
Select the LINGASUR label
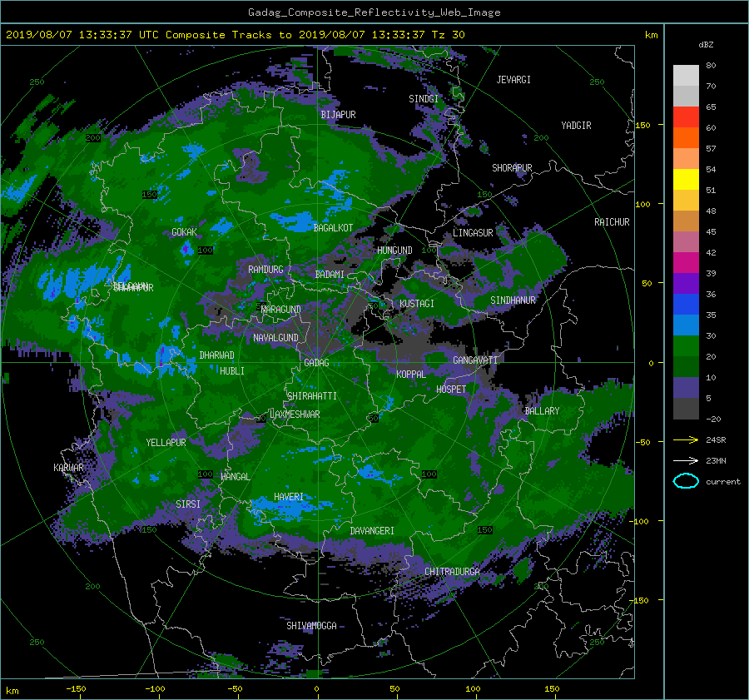click(x=473, y=233)
